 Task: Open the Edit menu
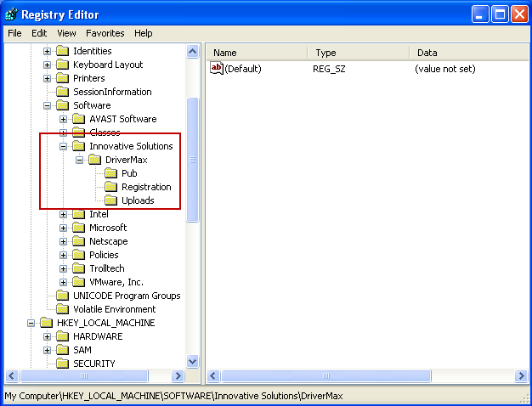click(x=39, y=33)
